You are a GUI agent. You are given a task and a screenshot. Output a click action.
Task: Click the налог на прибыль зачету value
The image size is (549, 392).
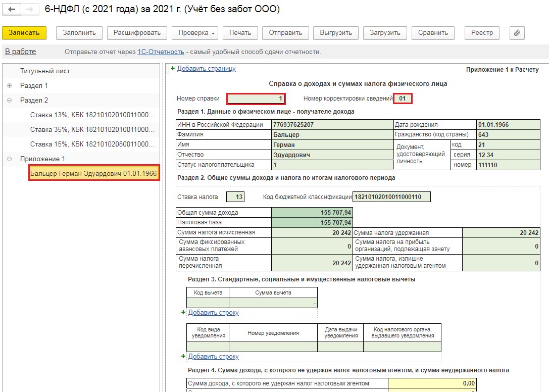point(501,246)
